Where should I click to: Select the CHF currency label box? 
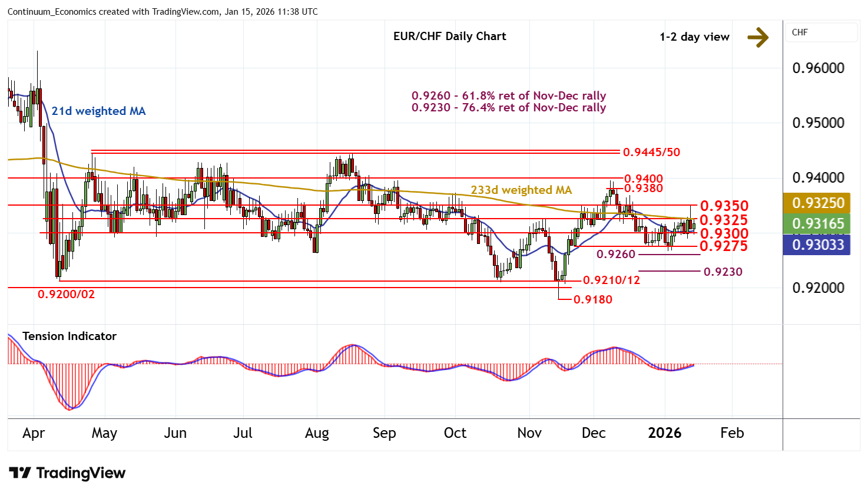821,32
